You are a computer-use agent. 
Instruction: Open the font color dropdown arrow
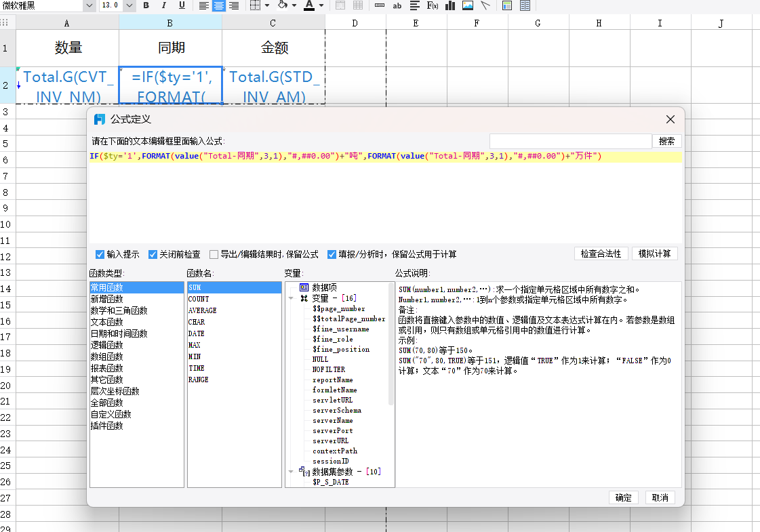coord(321,5)
